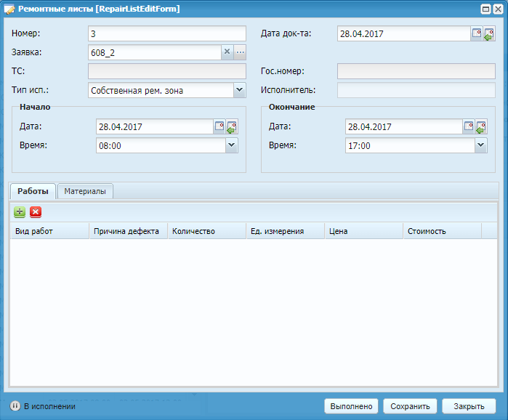Click the Выполнено button

point(351,406)
